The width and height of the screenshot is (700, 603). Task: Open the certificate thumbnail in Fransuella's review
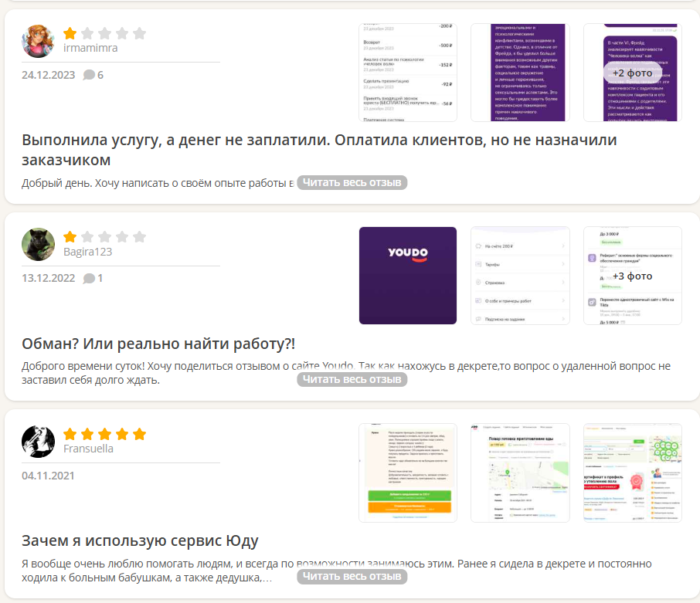coord(632,473)
